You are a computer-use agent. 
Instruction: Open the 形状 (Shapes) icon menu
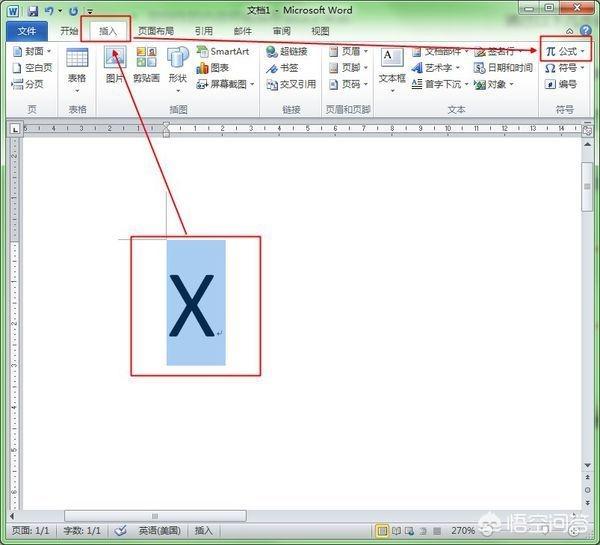pyautogui.click(x=178, y=57)
